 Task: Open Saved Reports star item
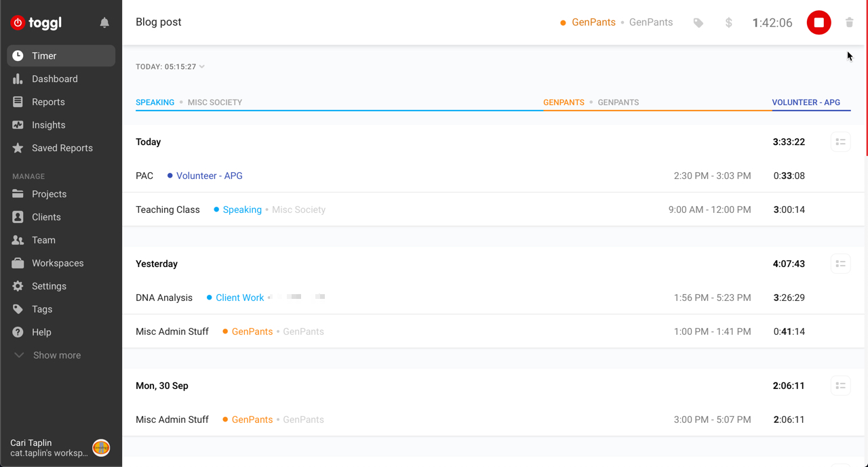click(62, 148)
